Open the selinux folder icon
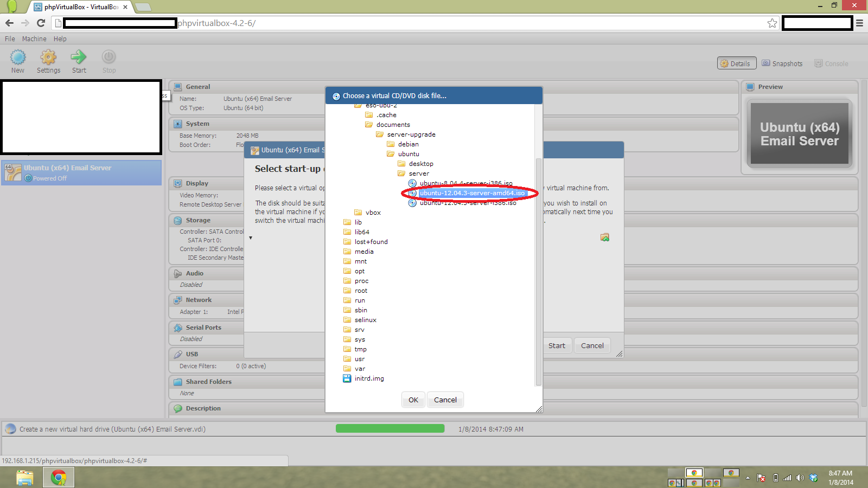 click(347, 320)
